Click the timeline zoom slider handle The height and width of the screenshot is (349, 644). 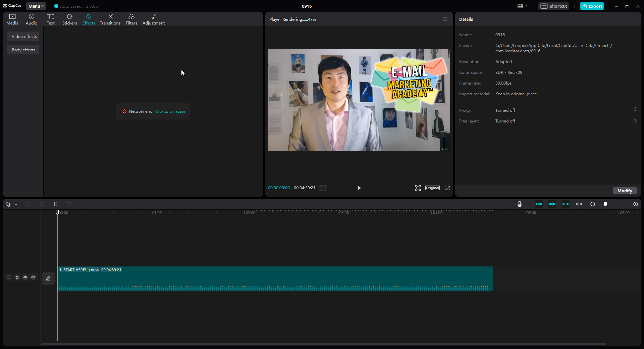(605, 204)
